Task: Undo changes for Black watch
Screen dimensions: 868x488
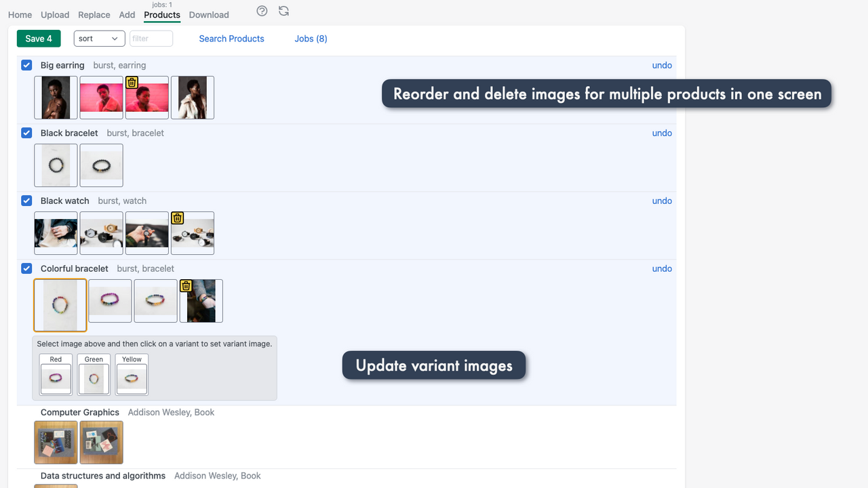Action: point(661,201)
